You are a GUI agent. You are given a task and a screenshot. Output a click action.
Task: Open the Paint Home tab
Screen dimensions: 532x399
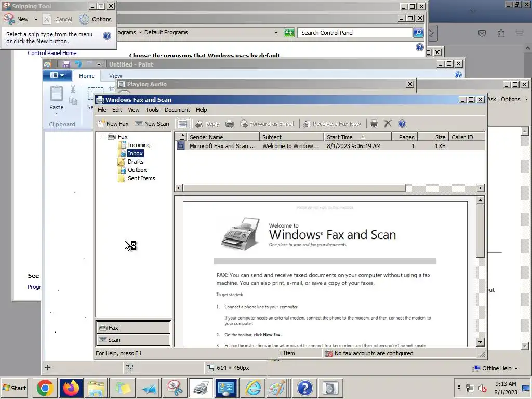coord(87,76)
